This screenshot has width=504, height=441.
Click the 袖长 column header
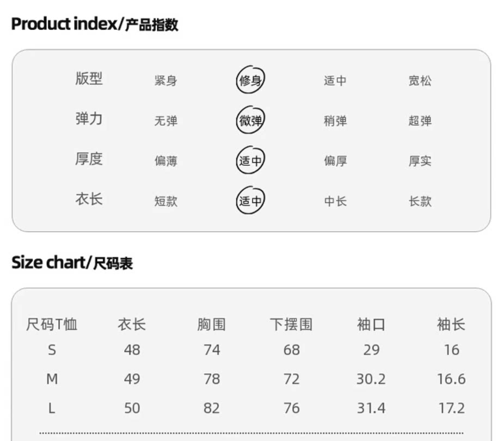451,325
